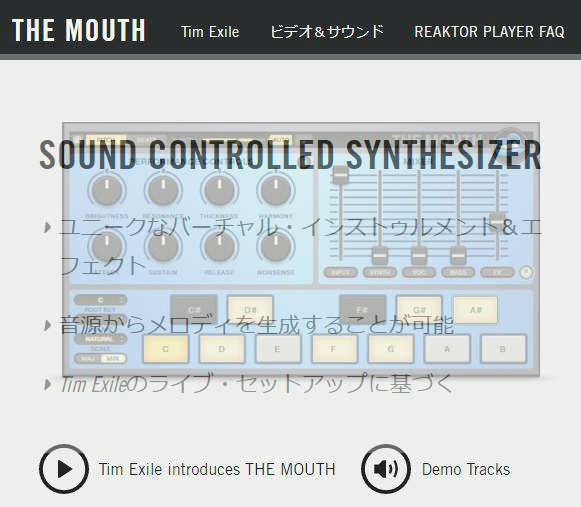The width and height of the screenshot is (581, 507).
Task: Click the Brightness knob in the synth image
Action: (107, 190)
